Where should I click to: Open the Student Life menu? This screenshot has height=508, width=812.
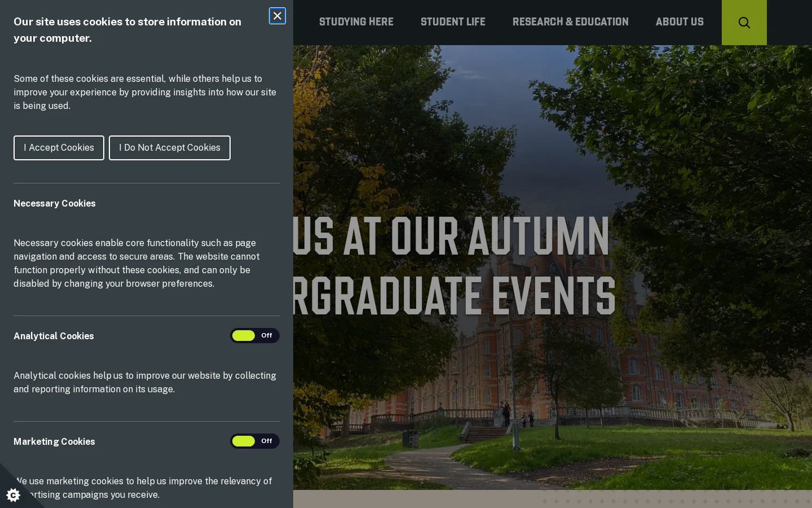[453, 22]
